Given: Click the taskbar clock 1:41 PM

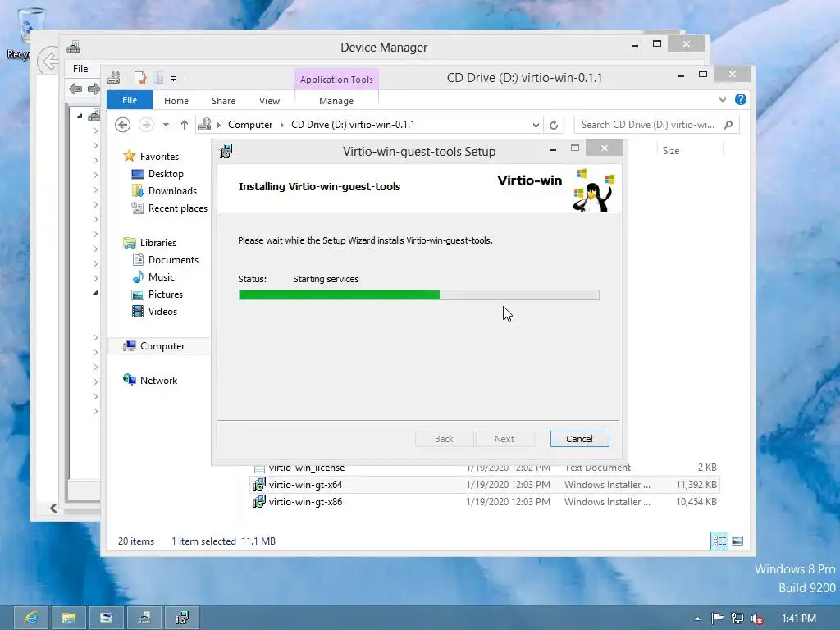Looking at the screenshot, I should click(798, 619).
